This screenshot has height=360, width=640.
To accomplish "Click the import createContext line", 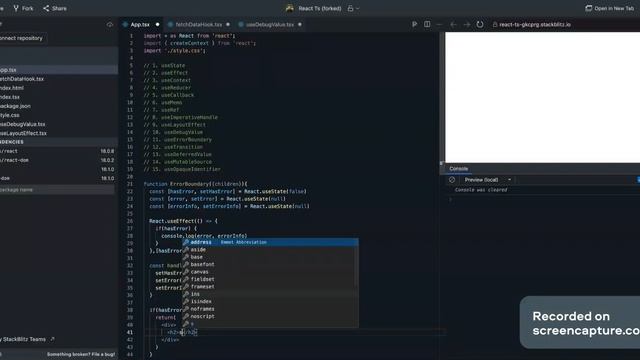I will [x=200, y=43].
